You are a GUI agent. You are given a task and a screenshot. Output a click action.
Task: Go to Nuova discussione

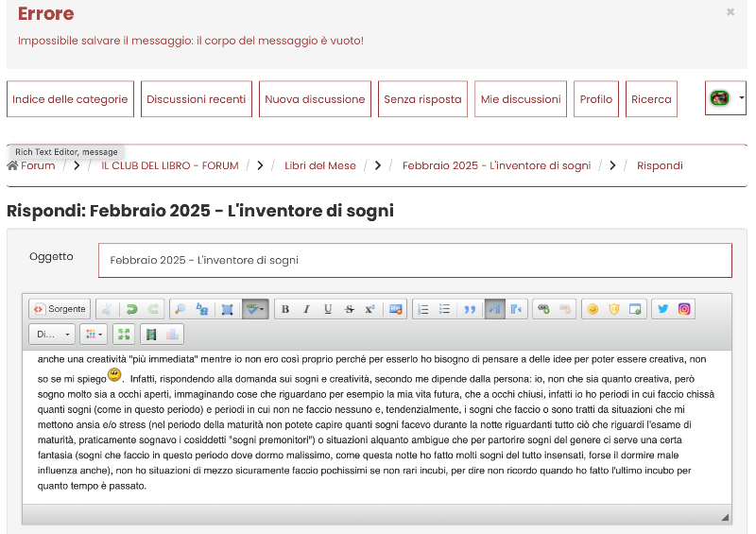[315, 99]
